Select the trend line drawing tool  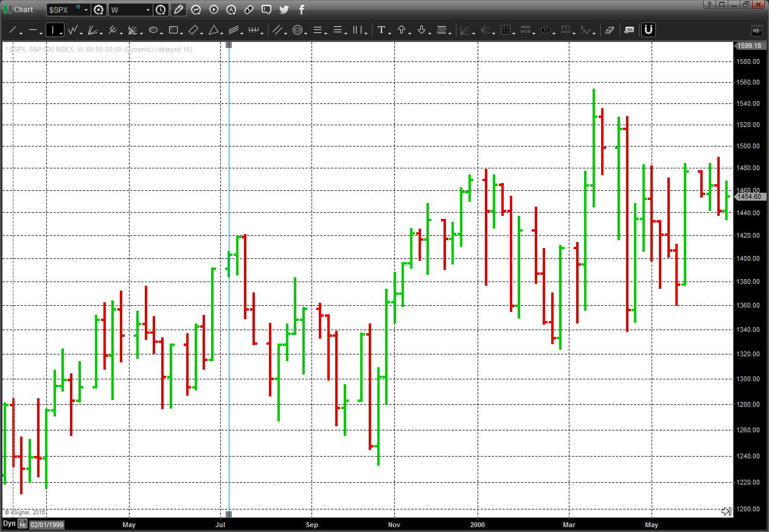12,30
